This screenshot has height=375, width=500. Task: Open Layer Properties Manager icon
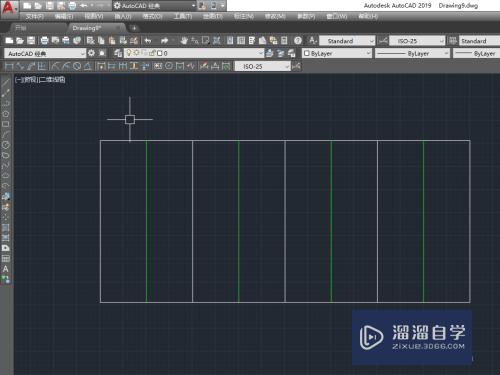click(118, 53)
